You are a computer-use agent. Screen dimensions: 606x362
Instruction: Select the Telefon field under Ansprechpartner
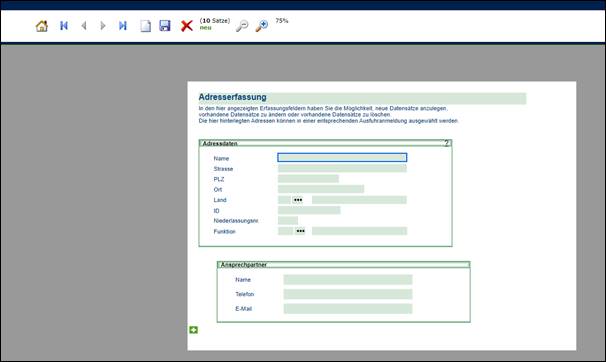[348, 294]
